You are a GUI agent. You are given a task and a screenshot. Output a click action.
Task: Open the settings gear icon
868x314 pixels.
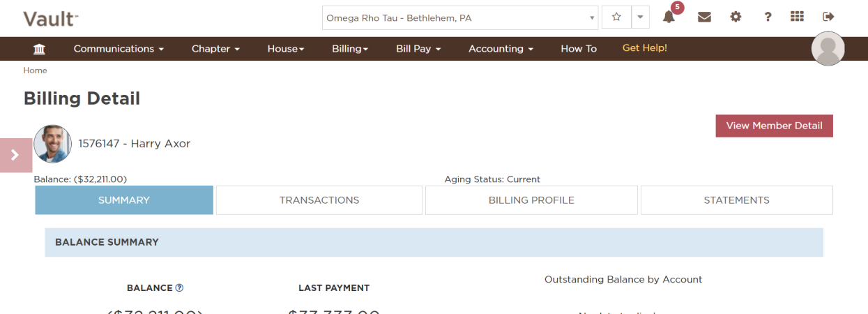(x=736, y=17)
